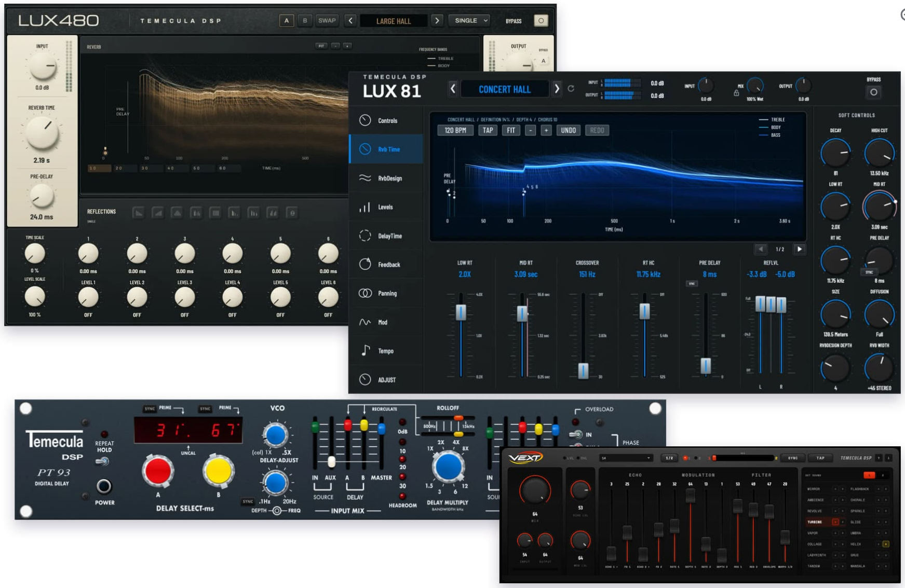905x588 pixels.
Task: Click the lock icon beside LUX 81 MIX
Action: (x=736, y=93)
